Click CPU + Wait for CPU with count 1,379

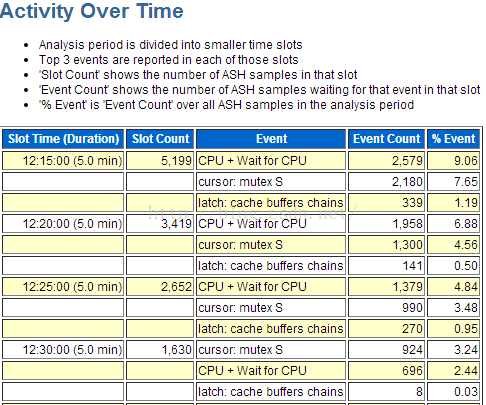[252, 287]
